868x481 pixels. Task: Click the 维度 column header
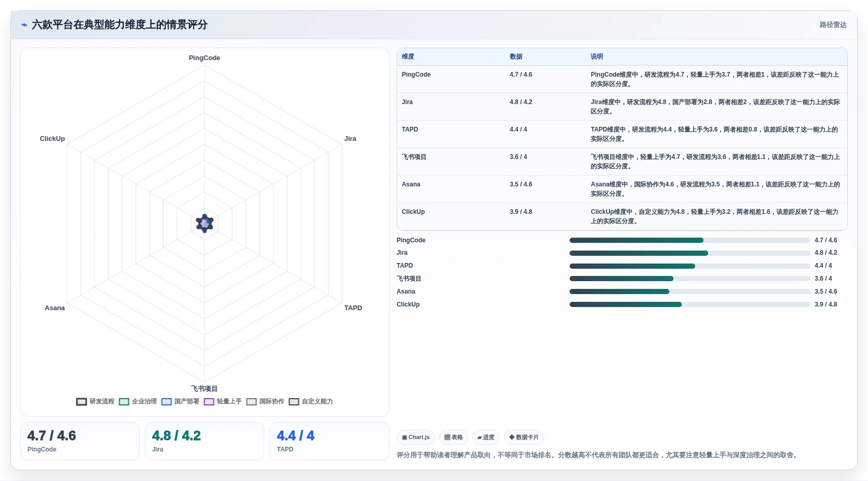[408, 56]
